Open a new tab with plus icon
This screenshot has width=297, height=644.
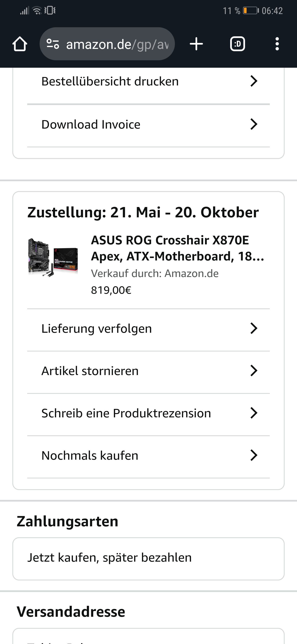point(196,44)
